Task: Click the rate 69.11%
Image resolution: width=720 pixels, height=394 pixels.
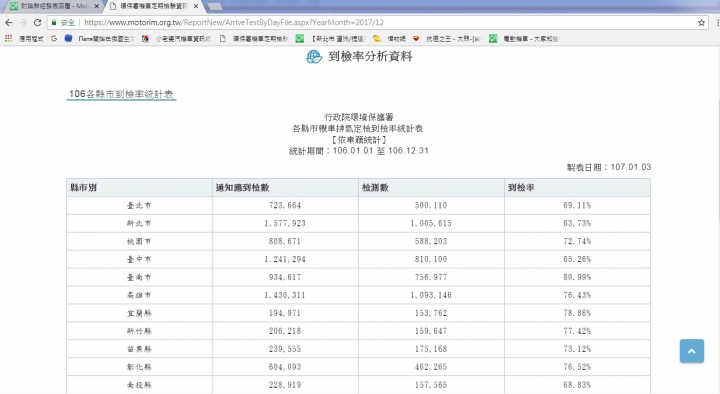Action: 577,205
